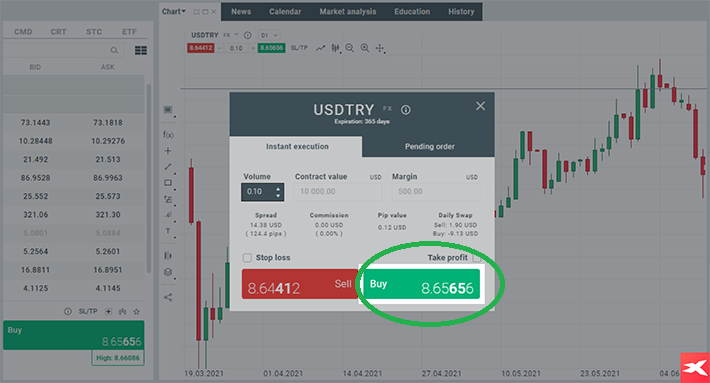Select the CRT instrument category tab
Screen dimensions: 710x383
(x=58, y=32)
